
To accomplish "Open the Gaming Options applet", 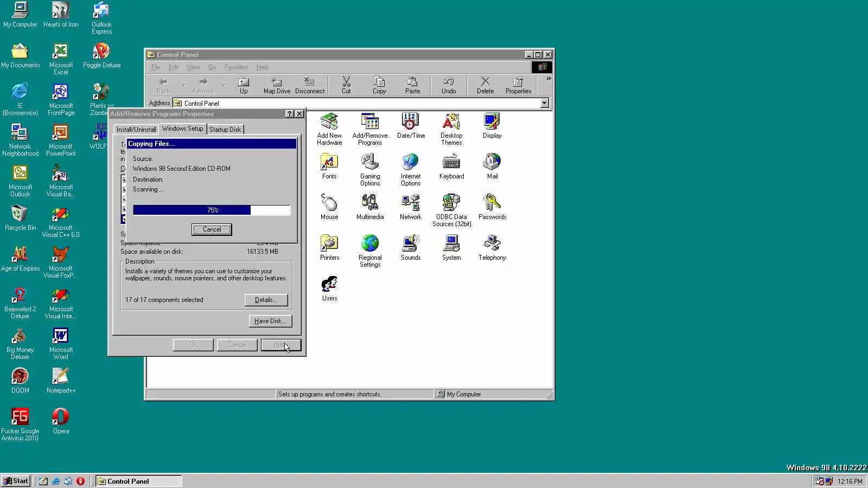I will click(x=370, y=170).
